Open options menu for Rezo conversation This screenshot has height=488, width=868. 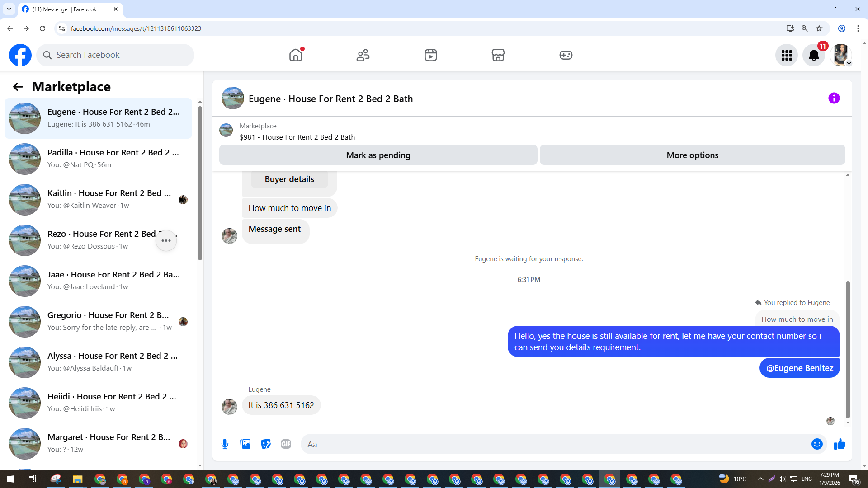[x=166, y=240]
